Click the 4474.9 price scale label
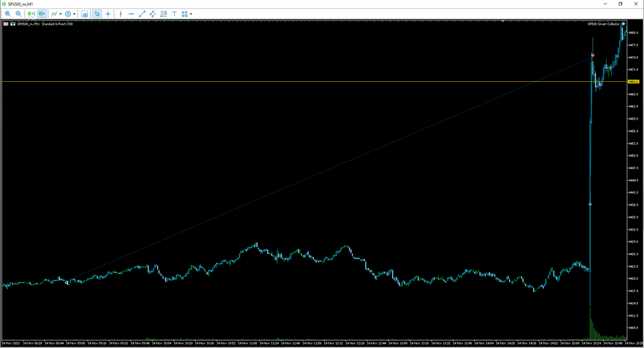Screen dimensions: 644x348 pos(634,57)
